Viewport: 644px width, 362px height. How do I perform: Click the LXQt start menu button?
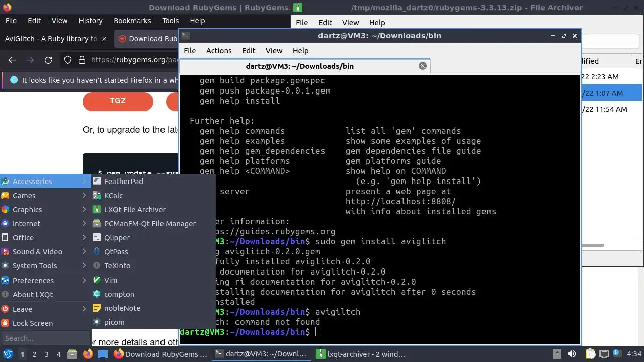click(8, 354)
